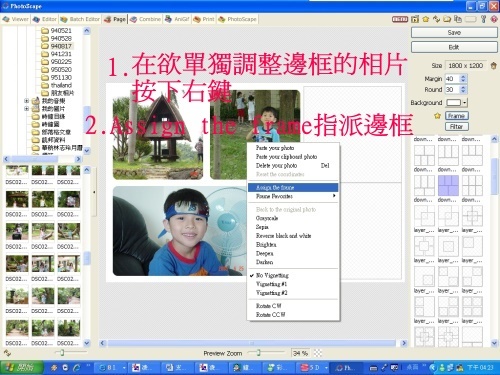Screen dimensions: 500x375
Task: Click the thumbnail size slider handle
Action: click(x=62, y=352)
